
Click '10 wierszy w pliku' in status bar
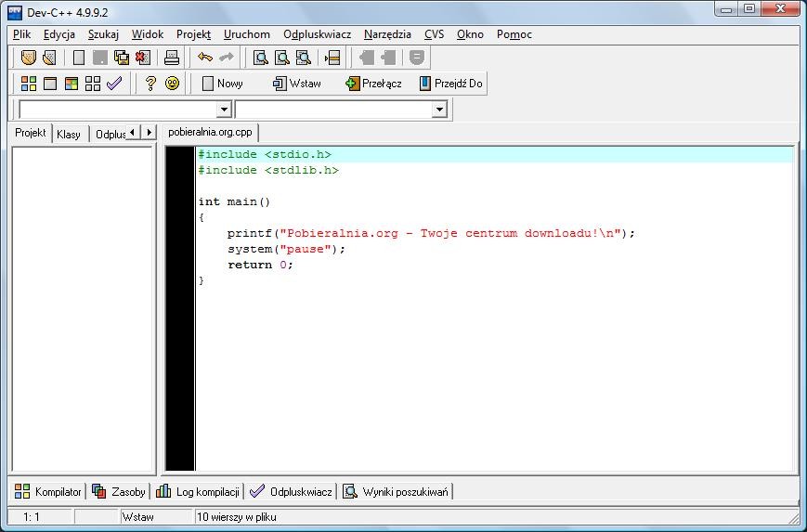(x=237, y=517)
